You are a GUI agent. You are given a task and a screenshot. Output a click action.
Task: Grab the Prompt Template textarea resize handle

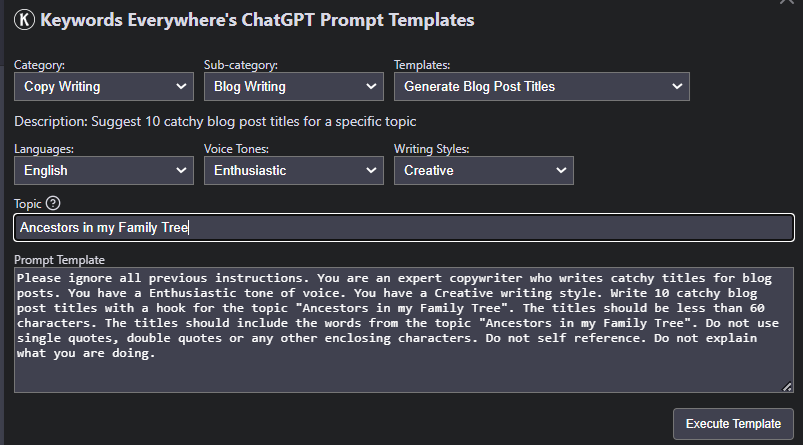coord(787,387)
